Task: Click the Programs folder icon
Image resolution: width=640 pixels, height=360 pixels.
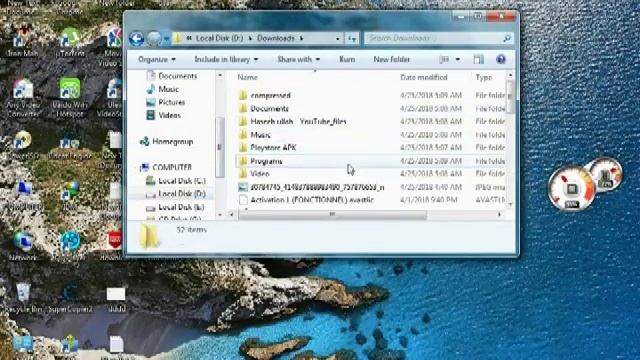Action: click(x=243, y=161)
